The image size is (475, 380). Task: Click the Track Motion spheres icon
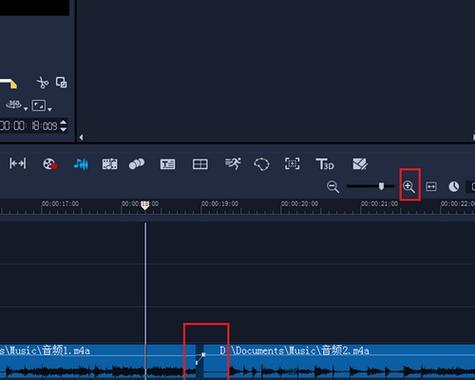coord(137,164)
